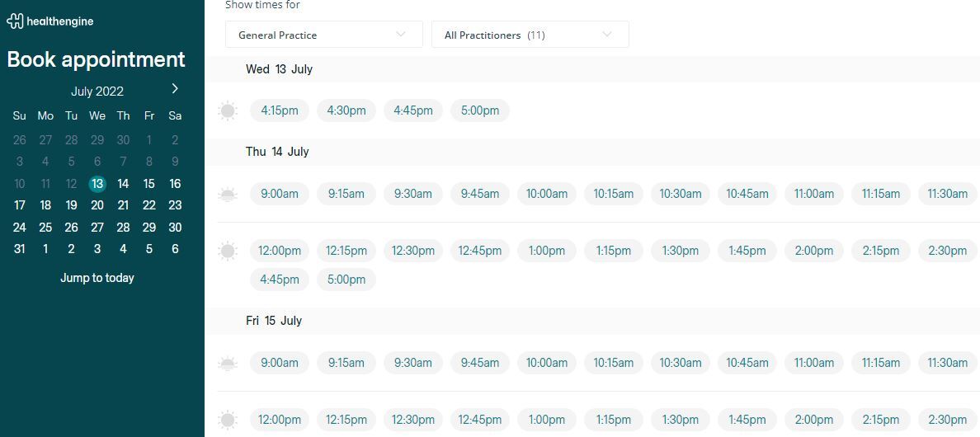The width and height of the screenshot is (980, 437).
Task: Click the morning sunrise icon for Thu 14 July
Action: click(229, 195)
